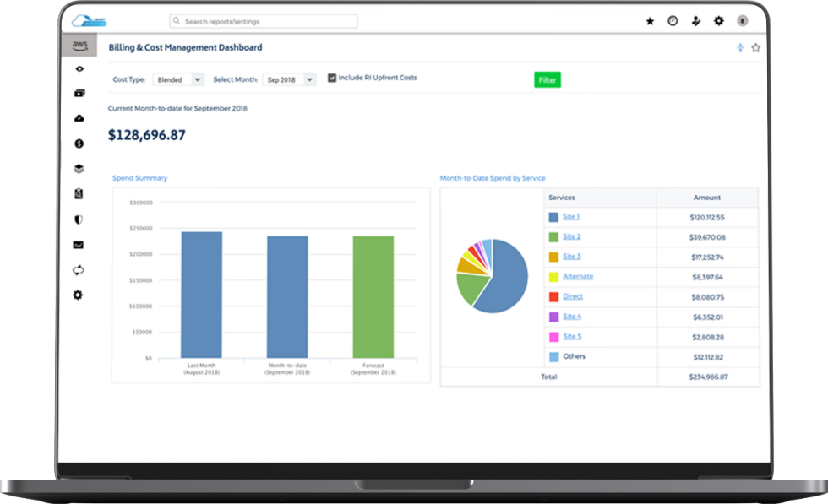Open the clock history icon in top bar
Image resolution: width=828 pixels, height=504 pixels.
[671, 21]
